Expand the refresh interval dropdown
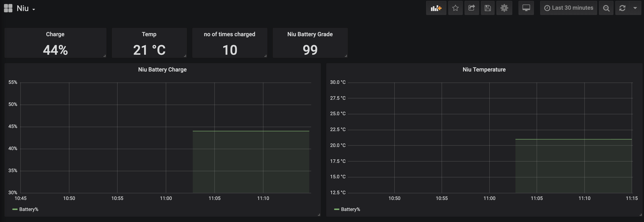This screenshot has height=222, width=644. pyautogui.click(x=635, y=8)
